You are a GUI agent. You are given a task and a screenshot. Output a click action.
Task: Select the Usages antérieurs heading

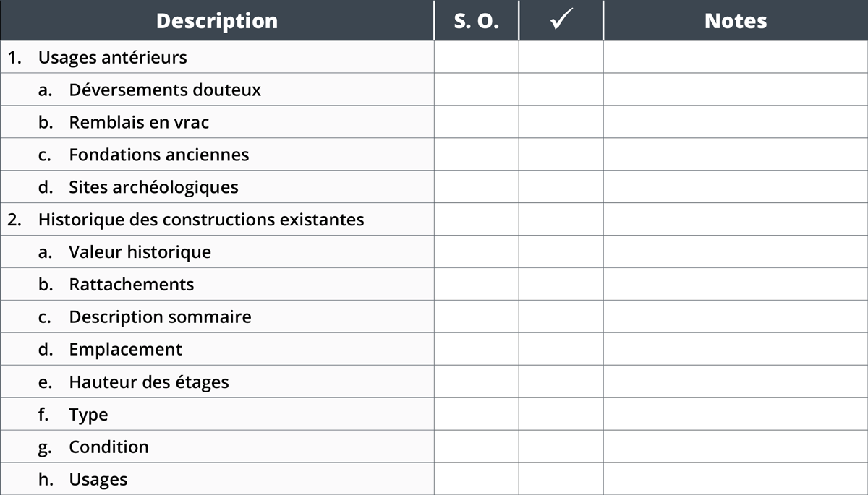[112, 57]
